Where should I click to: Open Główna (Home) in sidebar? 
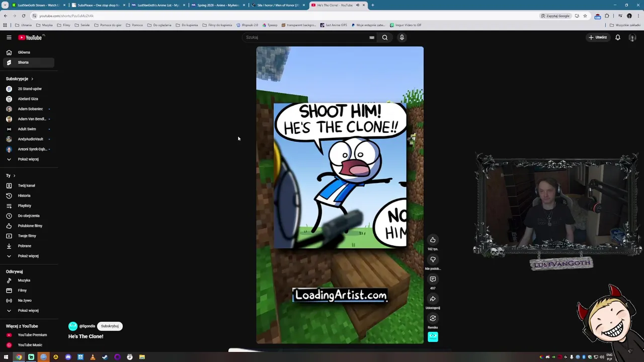click(29, 52)
